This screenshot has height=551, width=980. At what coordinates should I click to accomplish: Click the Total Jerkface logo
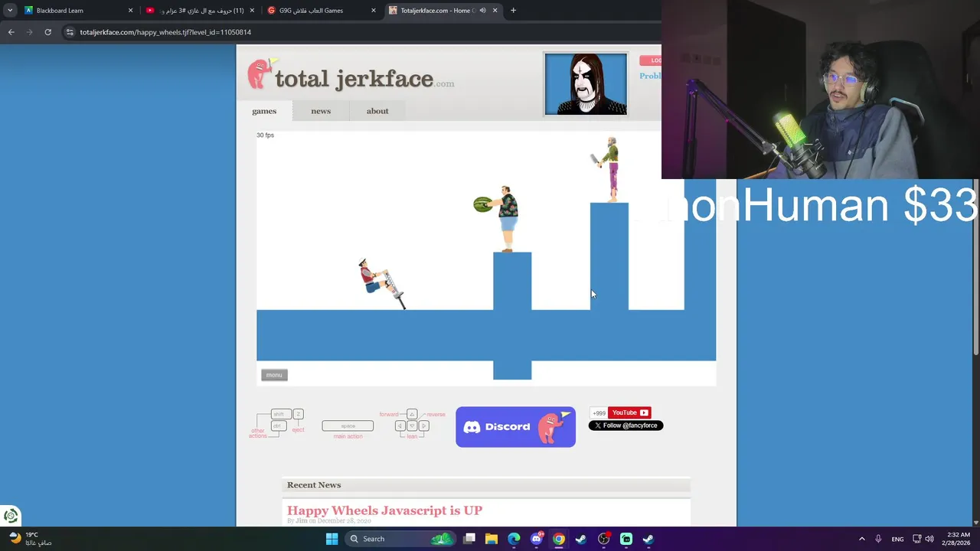point(350,77)
